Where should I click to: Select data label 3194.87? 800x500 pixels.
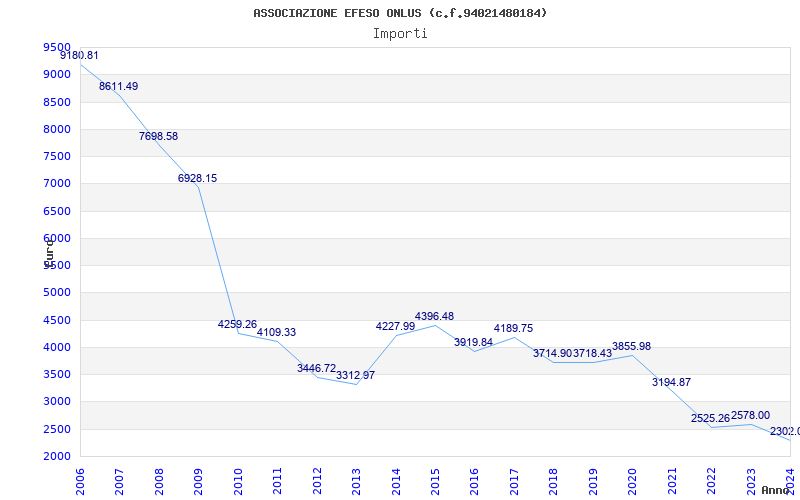(671, 382)
